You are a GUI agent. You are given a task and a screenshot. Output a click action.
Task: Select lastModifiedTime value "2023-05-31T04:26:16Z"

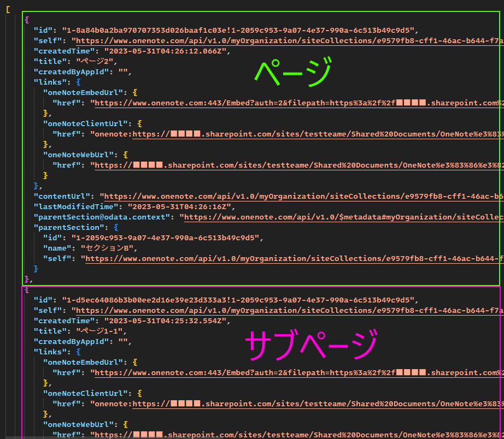pos(179,207)
